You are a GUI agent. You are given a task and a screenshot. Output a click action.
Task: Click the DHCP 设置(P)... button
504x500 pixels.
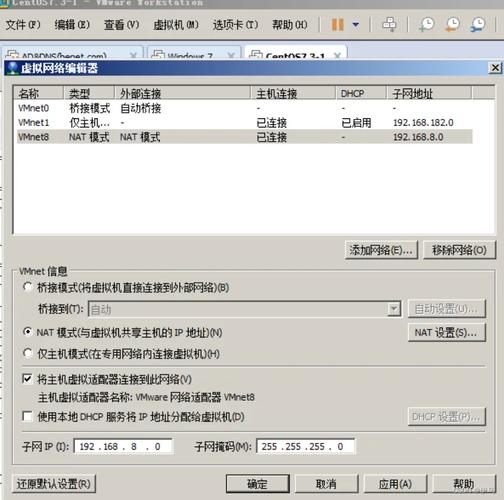[x=447, y=417]
